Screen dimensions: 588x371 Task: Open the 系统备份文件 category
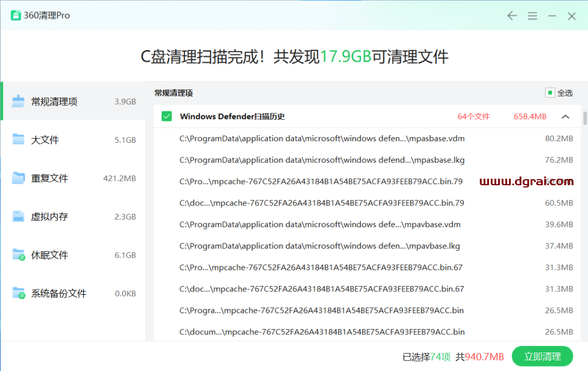pos(73,293)
